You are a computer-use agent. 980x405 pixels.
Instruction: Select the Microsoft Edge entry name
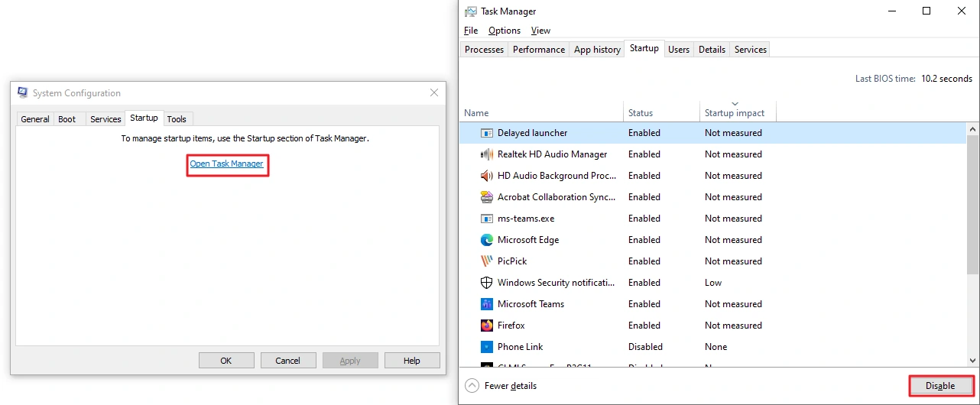click(528, 240)
